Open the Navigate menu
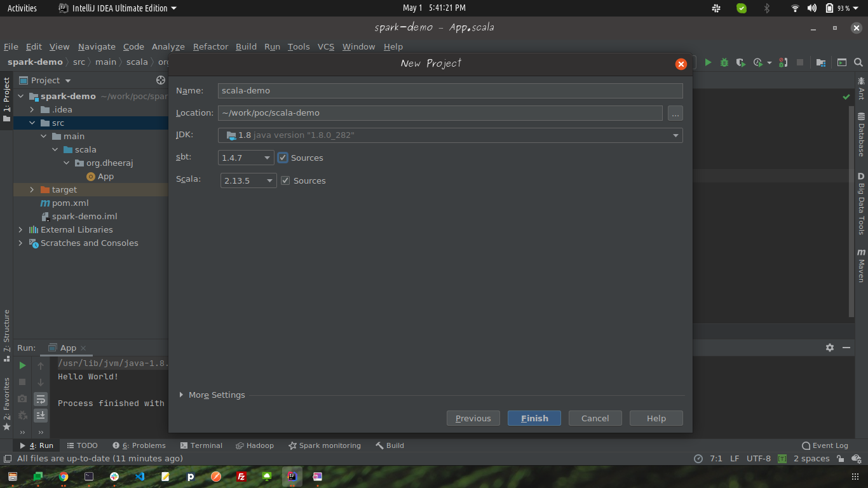Screen dimensions: 868x488 pos(97,46)
